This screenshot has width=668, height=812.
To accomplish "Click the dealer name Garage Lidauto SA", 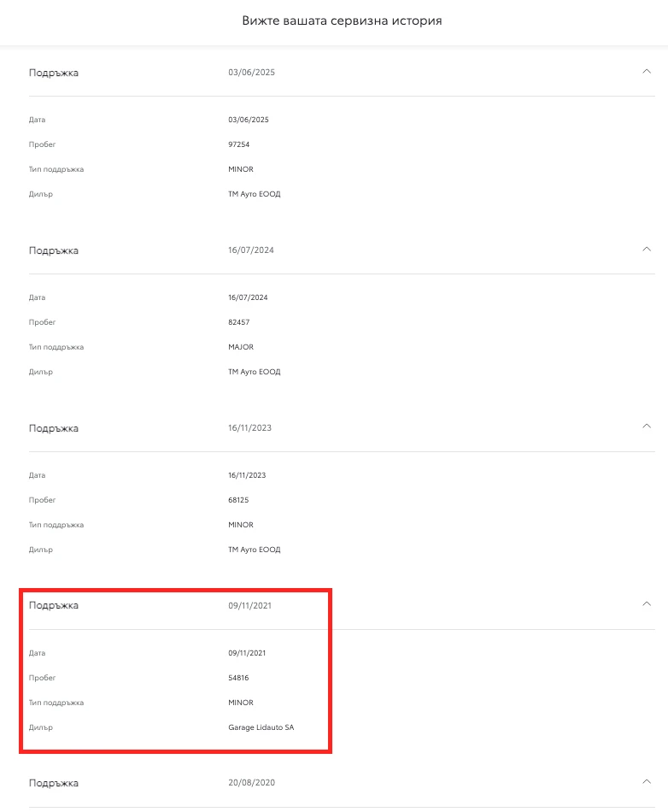I will tap(261, 727).
